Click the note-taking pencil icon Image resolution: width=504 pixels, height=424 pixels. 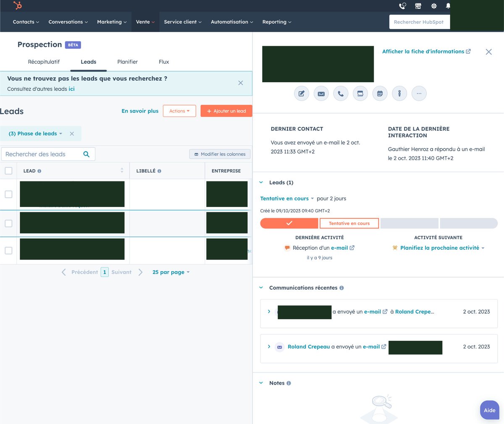(302, 94)
